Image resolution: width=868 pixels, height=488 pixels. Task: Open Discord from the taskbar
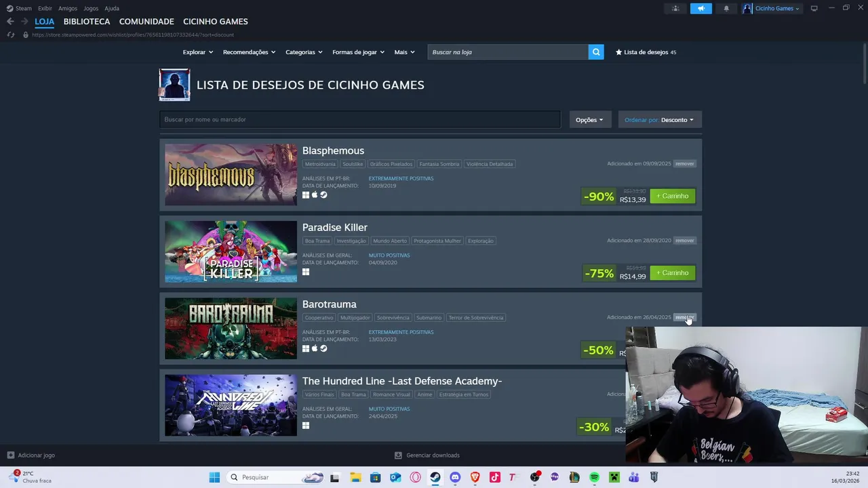point(455,477)
